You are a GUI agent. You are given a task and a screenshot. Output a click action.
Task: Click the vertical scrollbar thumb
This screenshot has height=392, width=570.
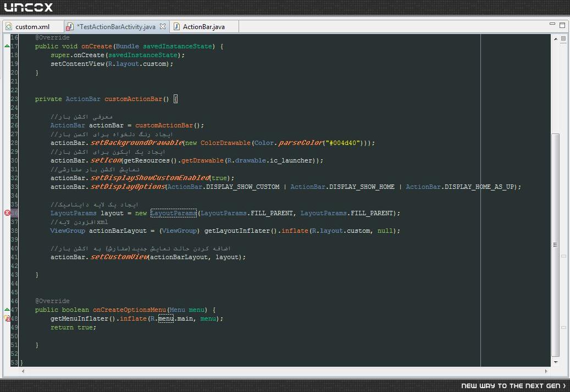(555, 245)
